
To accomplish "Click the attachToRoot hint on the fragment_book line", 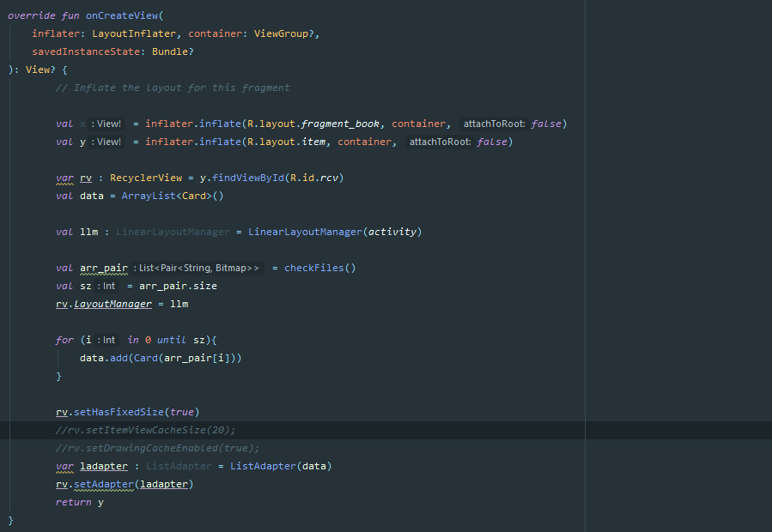I will click(495, 124).
